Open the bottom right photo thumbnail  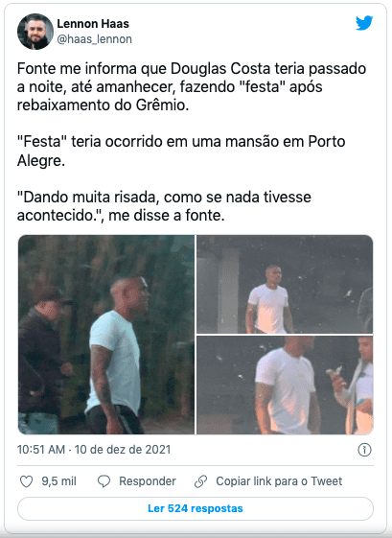(285, 386)
